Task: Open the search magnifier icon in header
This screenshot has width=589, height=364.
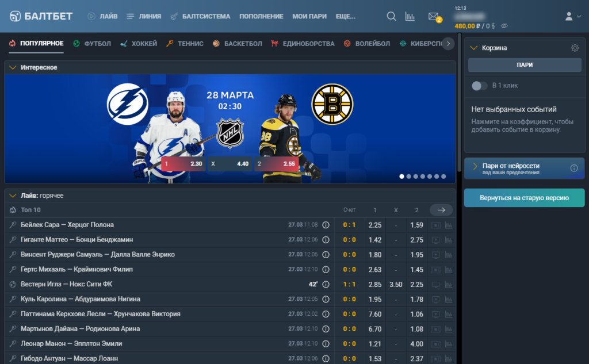Action: click(x=391, y=17)
